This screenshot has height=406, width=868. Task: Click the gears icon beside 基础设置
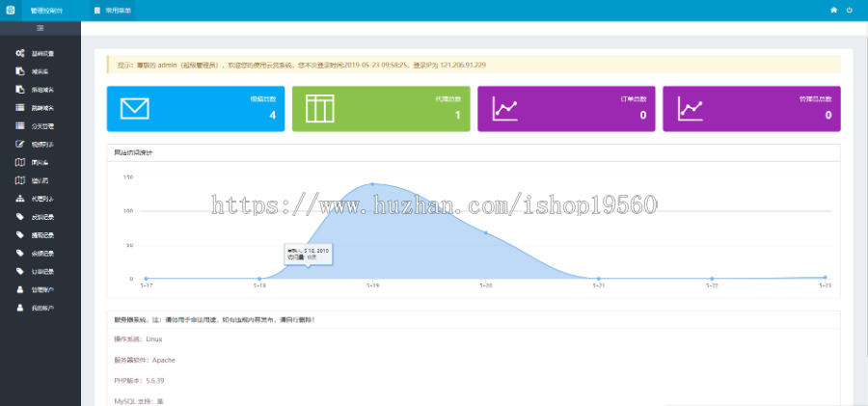pyautogui.click(x=19, y=53)
